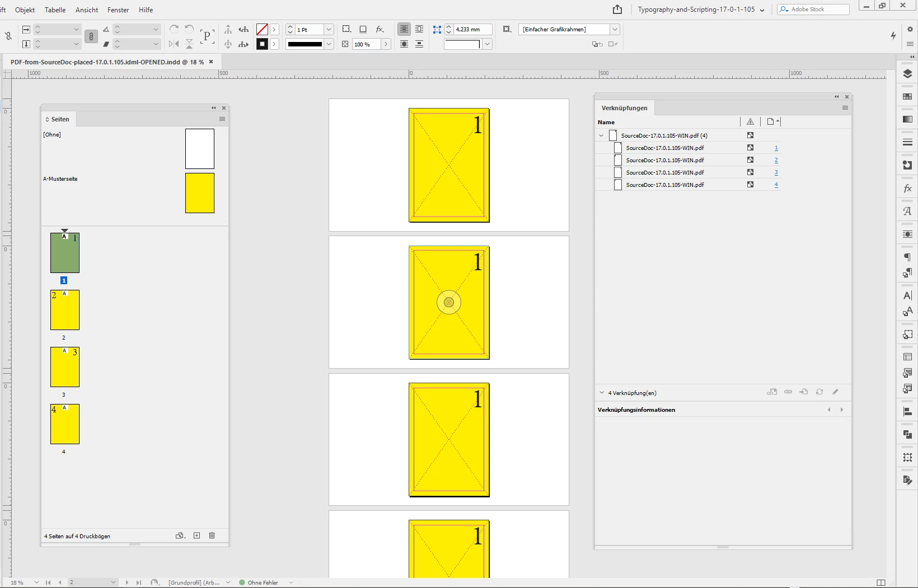Collapse SourceDoc-17.0.1.105-WIN.pdf (4) group
Viewport: 918px width, 588px height.
coord(601,135)
